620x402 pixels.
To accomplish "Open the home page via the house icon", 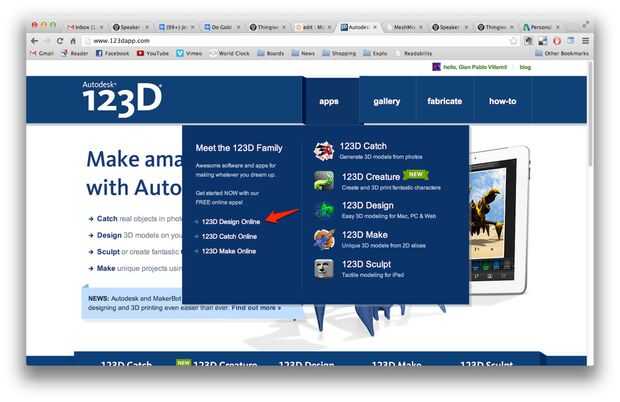I will pos(73,41).
